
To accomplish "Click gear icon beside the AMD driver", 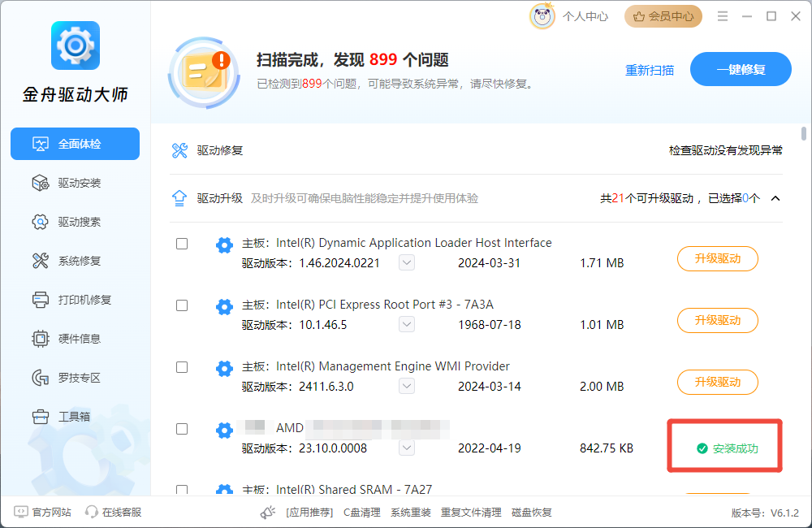I will (224, 430).
